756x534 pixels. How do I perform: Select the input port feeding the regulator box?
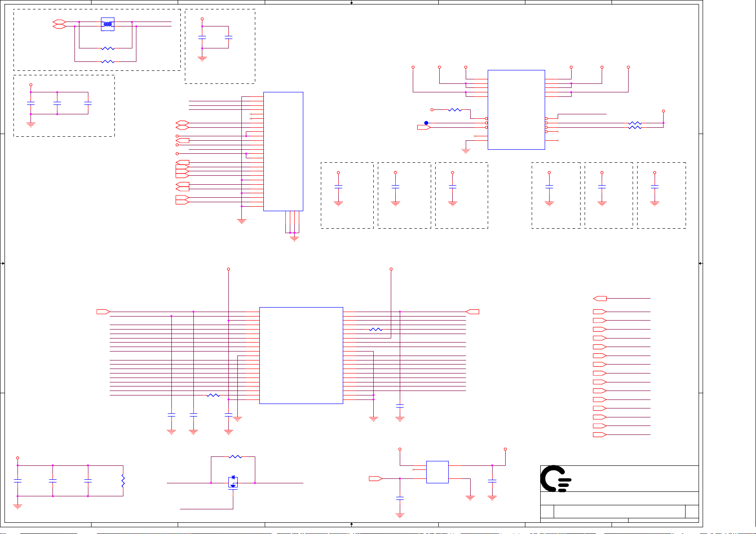pyautogui.click(x=376, y=478)
